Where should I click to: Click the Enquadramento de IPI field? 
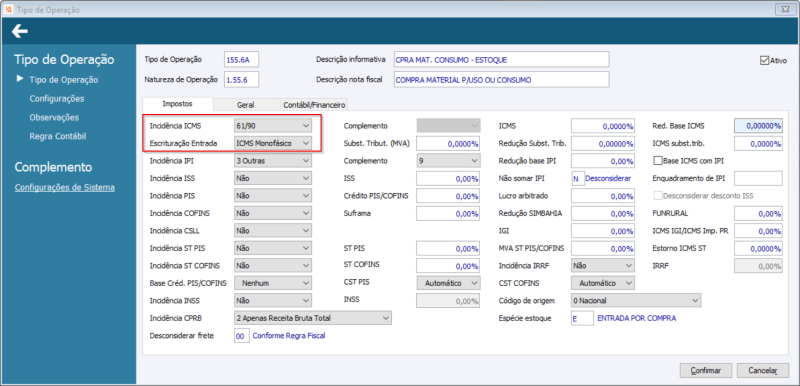click(x=758, y=178)
